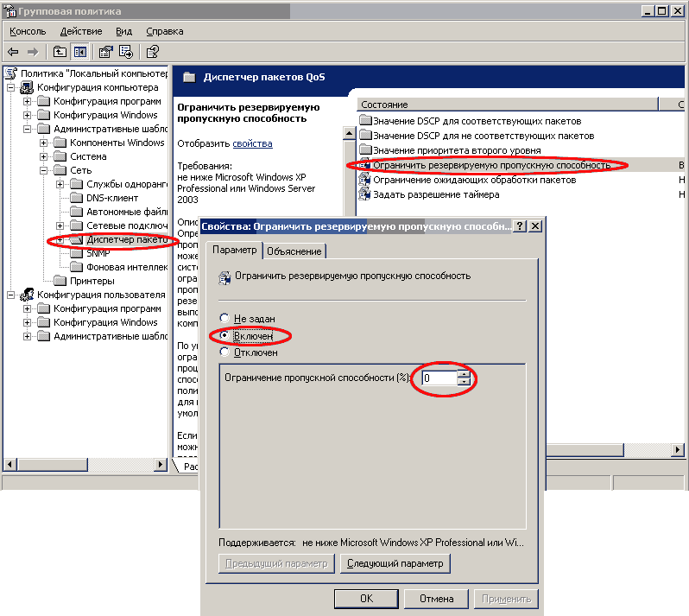Select Диспетчер пакетов tree item
The height and width of the screenshot is (616, 689).
pyautogui.click(x=127, y=239)
